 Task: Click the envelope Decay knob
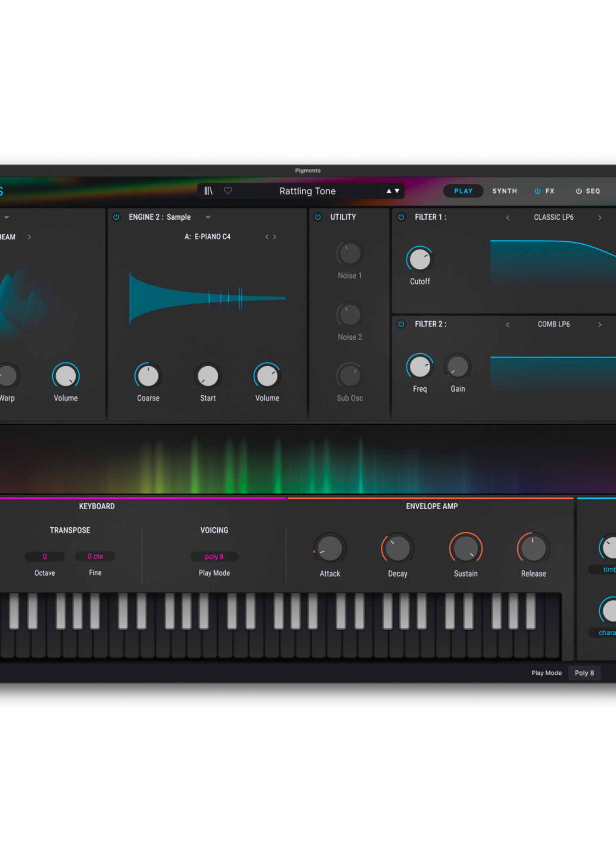point(397,548)
